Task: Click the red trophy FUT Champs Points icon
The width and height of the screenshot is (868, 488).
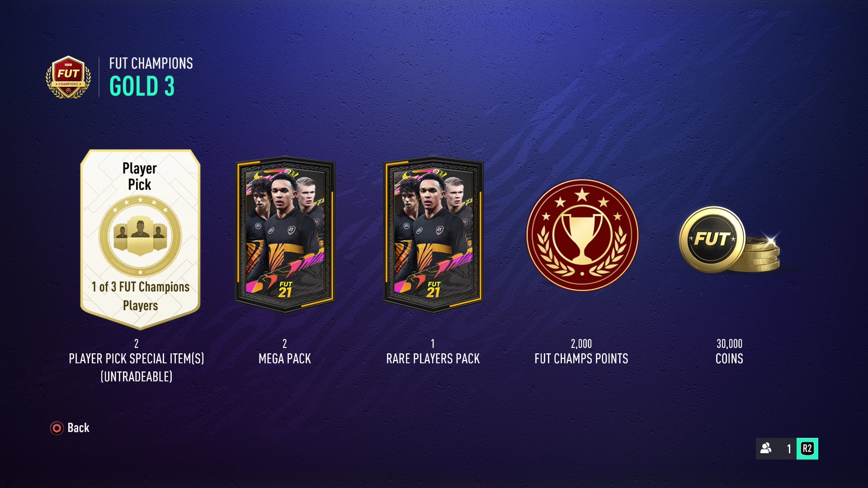Action: point(582,235)
